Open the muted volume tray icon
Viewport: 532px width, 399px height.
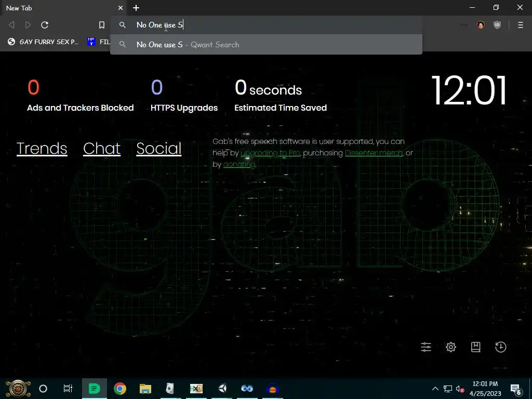pos(460,389)
